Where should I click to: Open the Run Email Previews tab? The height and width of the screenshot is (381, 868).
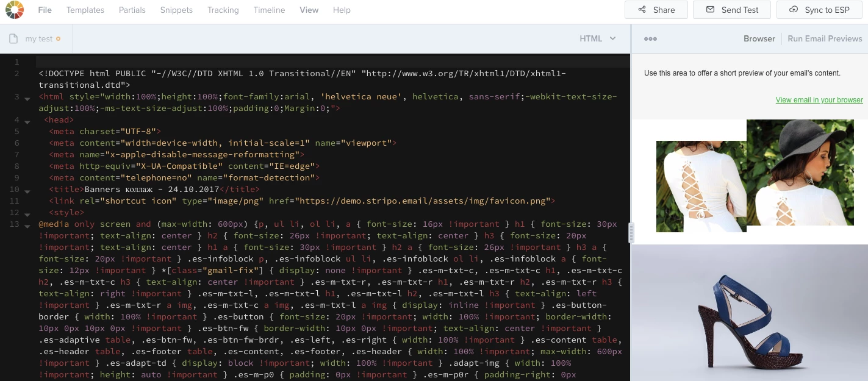[x=825, y=38]
